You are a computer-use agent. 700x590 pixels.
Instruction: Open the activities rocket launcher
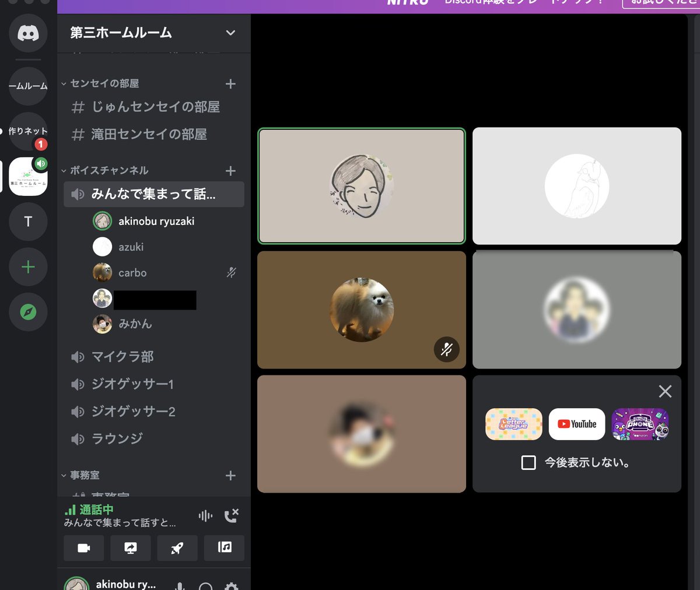click(177, 548)
